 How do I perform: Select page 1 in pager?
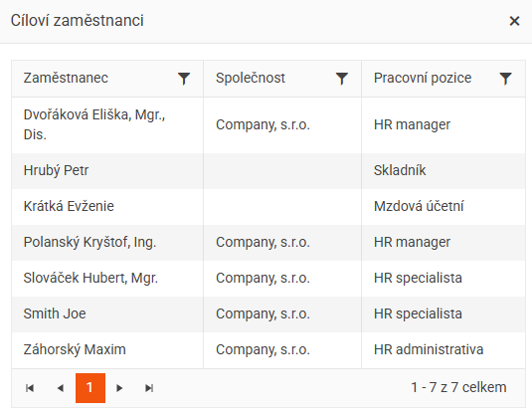tap(90, 388)
